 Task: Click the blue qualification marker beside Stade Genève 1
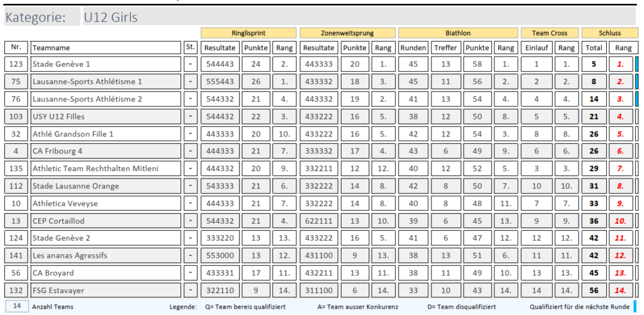point(637,64)
